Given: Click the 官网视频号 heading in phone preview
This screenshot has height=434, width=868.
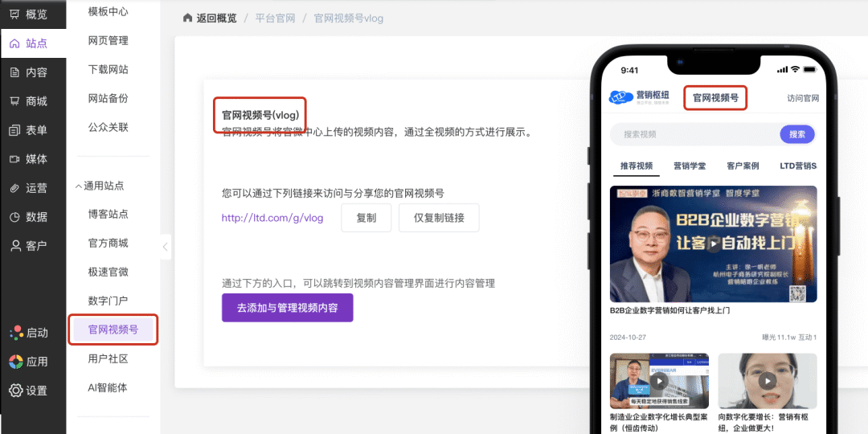Looking at the screenshot, I should [715, 98].
